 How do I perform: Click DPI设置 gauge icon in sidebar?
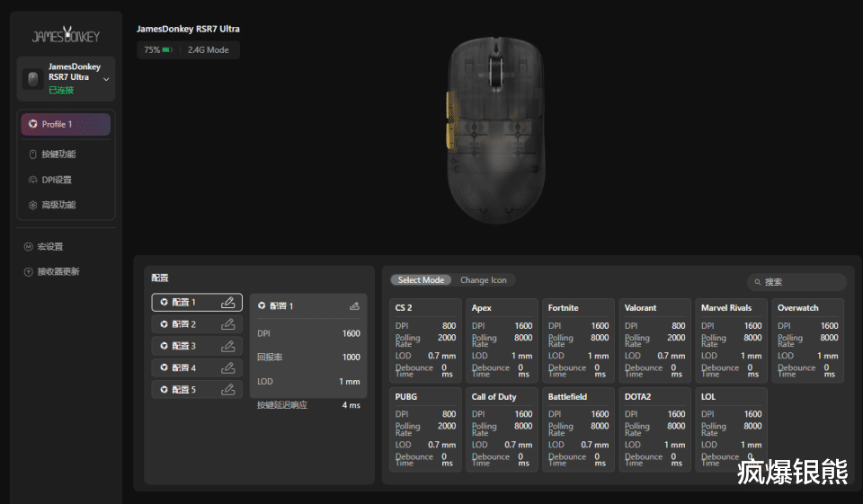32,180
